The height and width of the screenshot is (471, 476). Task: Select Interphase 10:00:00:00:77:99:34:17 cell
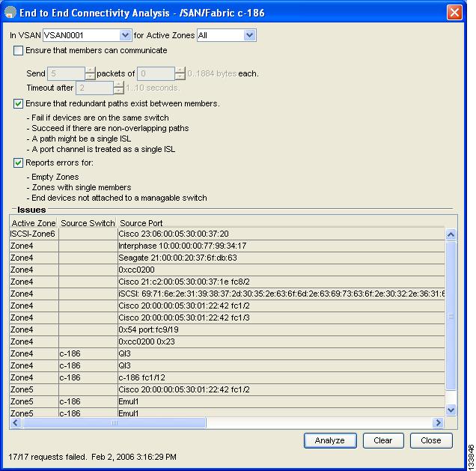(x=281, y=246)
